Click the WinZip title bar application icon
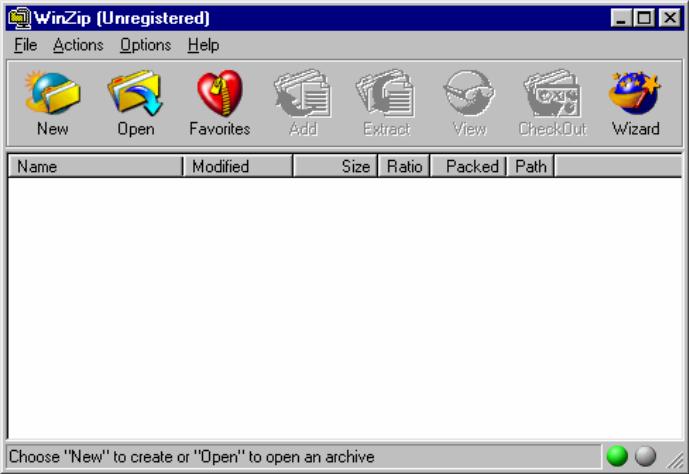 click(x=19, y=18)
